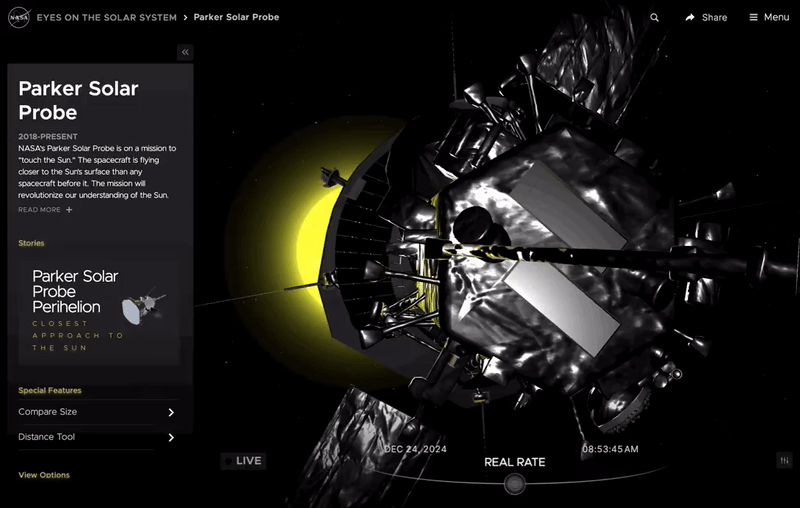The height and width of the screenshot is (508, 800).
Task: Open the hamburger Menu
Action: pyautogui.click(x=769, y=17)
